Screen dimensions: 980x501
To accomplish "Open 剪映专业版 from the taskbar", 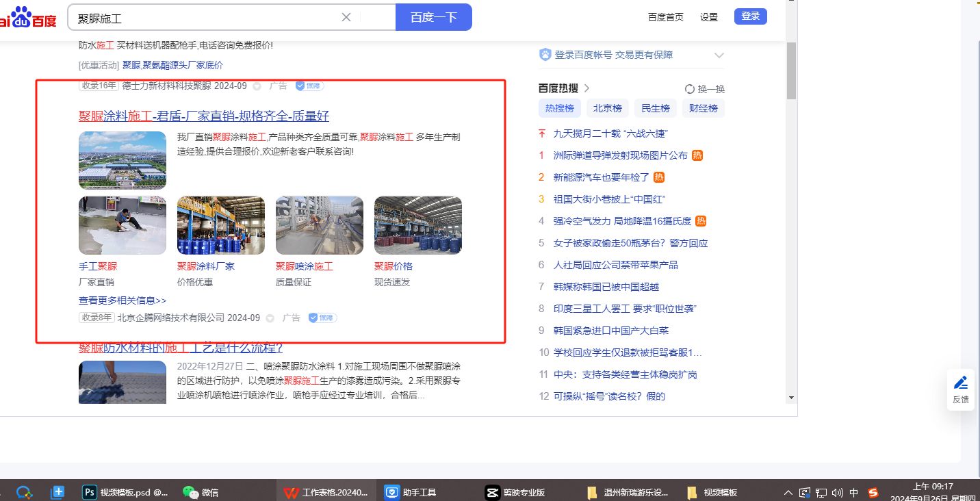I will 515,491.
